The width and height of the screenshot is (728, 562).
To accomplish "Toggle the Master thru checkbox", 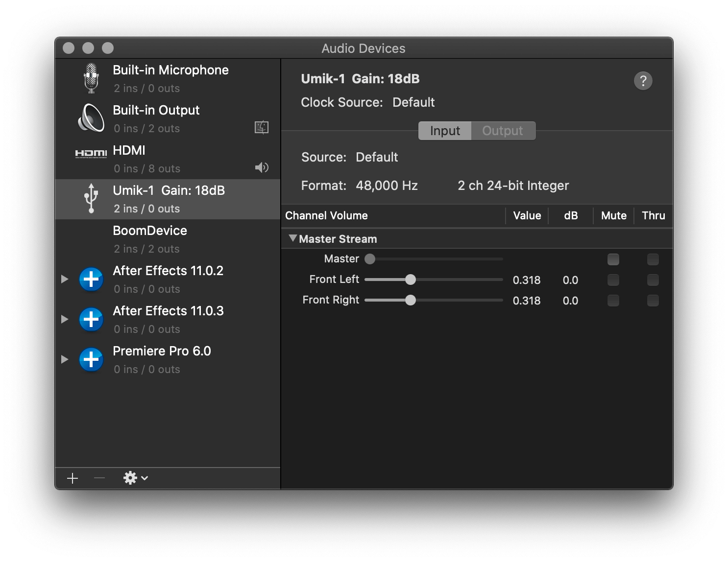I will click(x=653, y=259).
